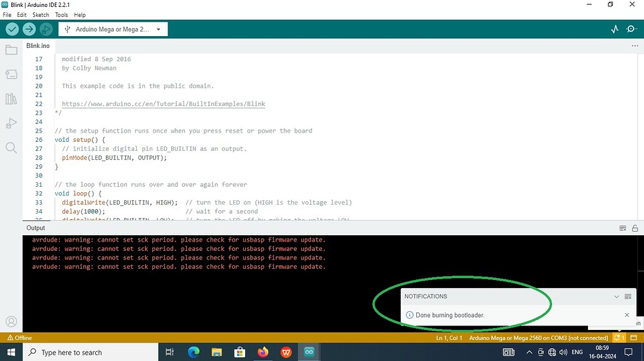Click the ENG language indicator
This screenshot has height=361, width=644.
point(577,352)
